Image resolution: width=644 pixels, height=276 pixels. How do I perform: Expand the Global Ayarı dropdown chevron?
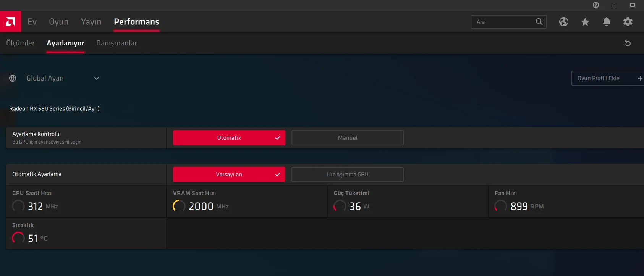97,78
